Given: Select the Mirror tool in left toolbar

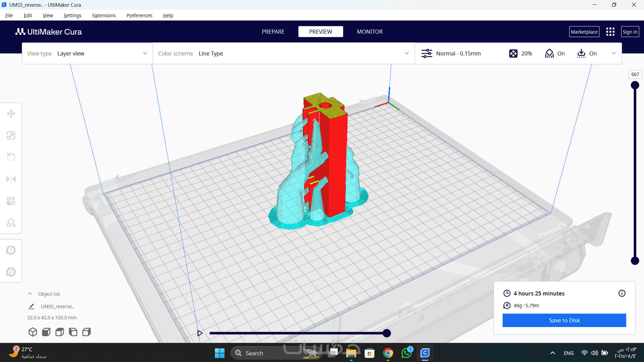Looking at the screenshot, I should (11, 179).
